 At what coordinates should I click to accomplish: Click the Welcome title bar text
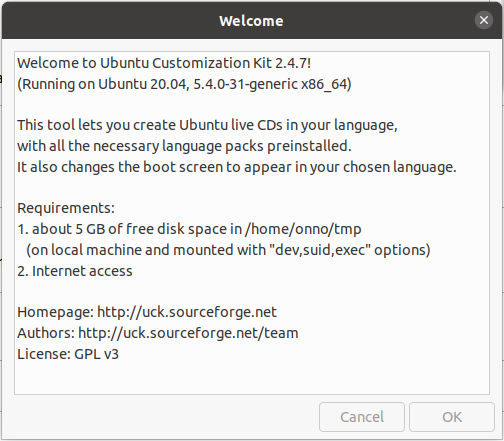(x=251, y=21)
